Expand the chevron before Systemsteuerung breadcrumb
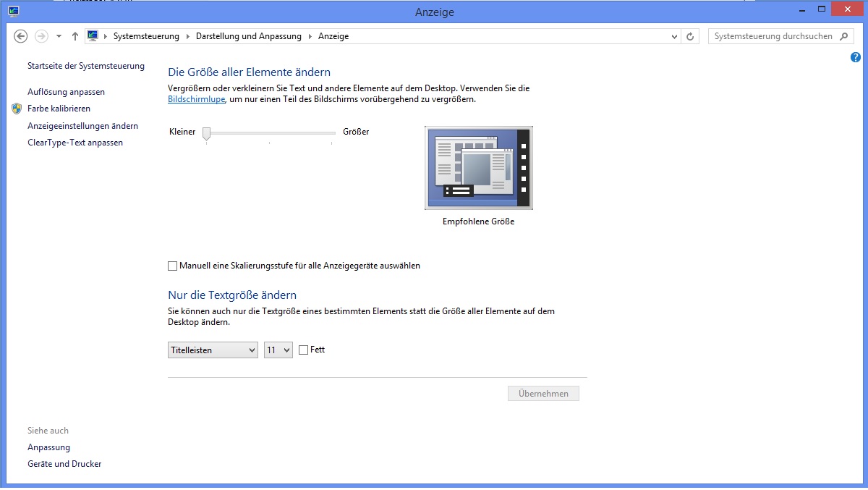 105,36
